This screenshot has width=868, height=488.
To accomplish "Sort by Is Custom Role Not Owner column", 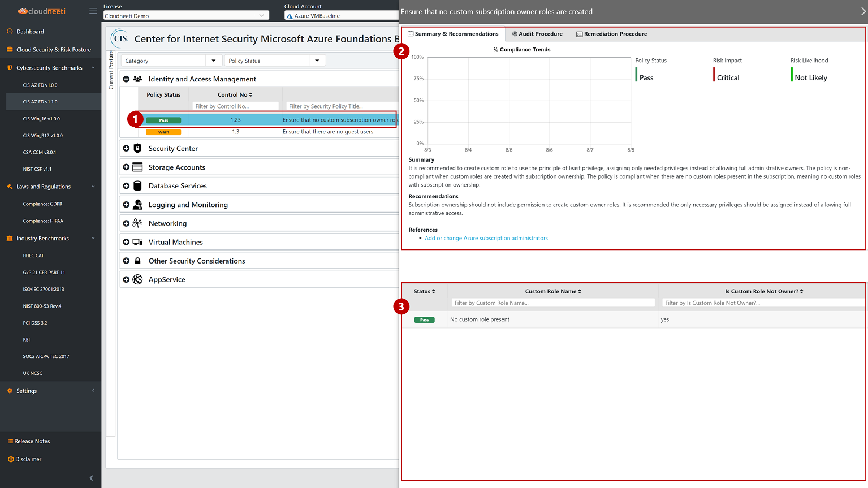I will click(764, 292).
